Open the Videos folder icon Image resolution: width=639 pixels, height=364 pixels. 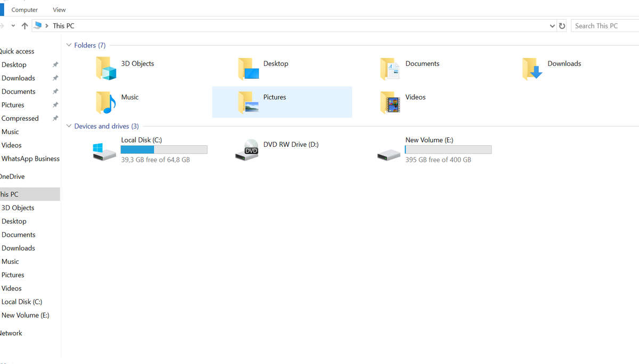[x=389, y=102]
